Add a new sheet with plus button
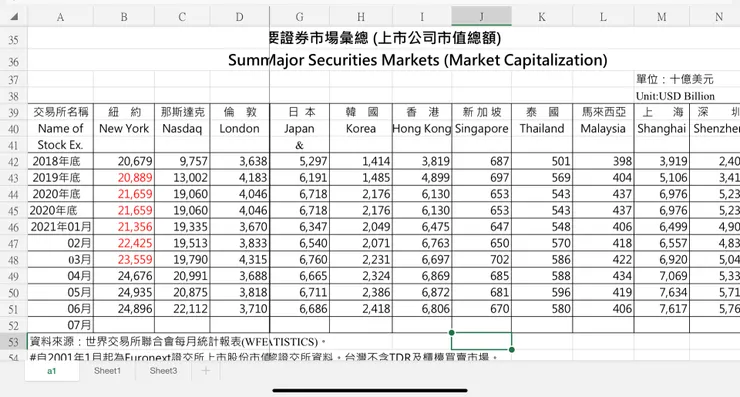 pyautogui.click(x=206, y=371)
